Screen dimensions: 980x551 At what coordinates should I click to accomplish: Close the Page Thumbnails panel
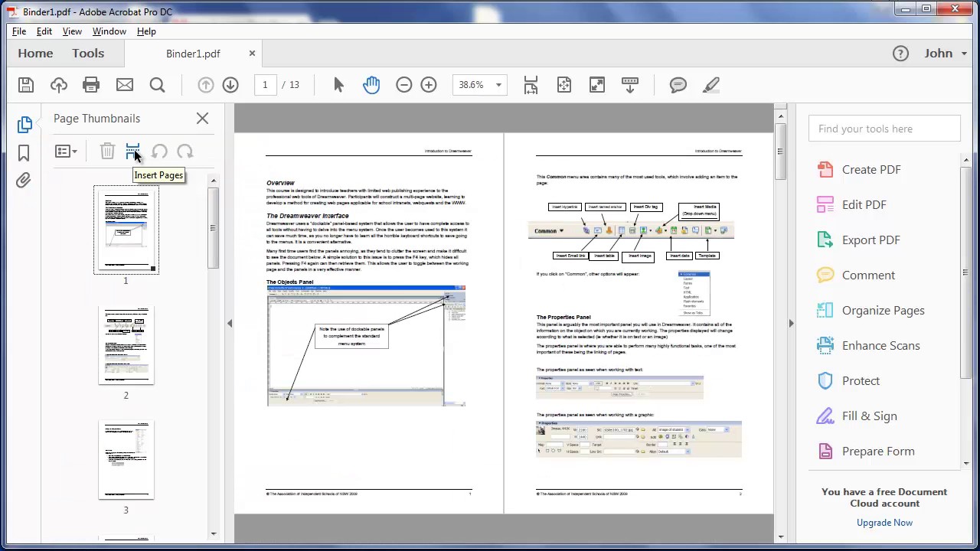coord(202,119)
